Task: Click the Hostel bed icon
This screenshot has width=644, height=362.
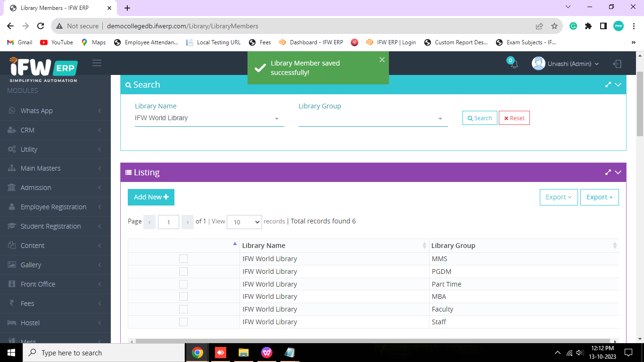Action: pyautogui.click(x=12, y=323)
